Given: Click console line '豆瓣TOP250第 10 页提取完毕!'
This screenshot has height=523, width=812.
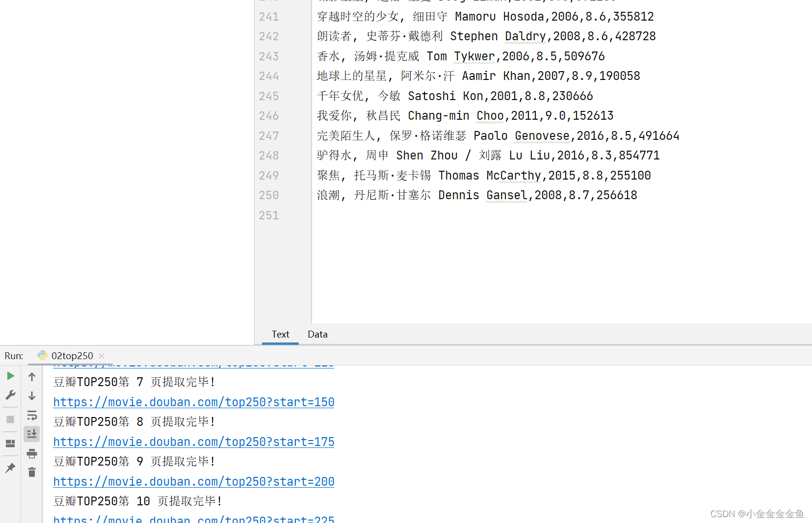Looking at the screenshot, I should [x=138, y=501].
